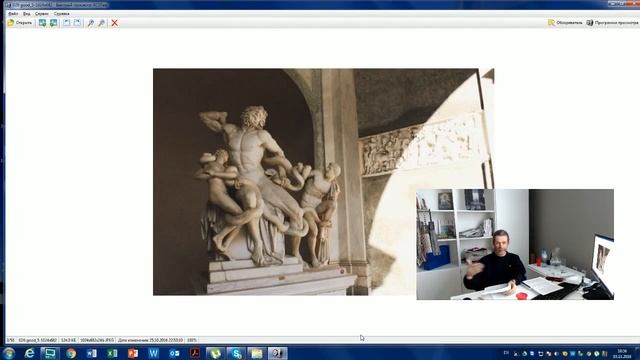The height and width of the screenshot is (360, 640).
Task: Open Excel from the taskbar
Action: point(112,353)
